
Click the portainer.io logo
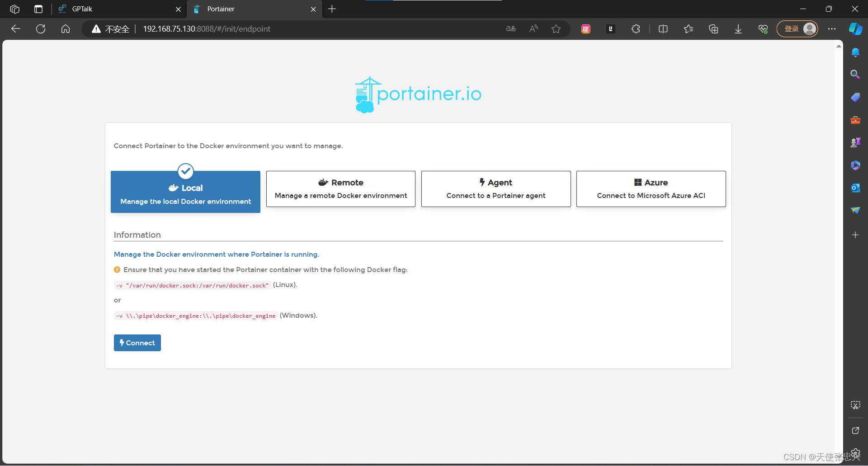click(418, 94)
